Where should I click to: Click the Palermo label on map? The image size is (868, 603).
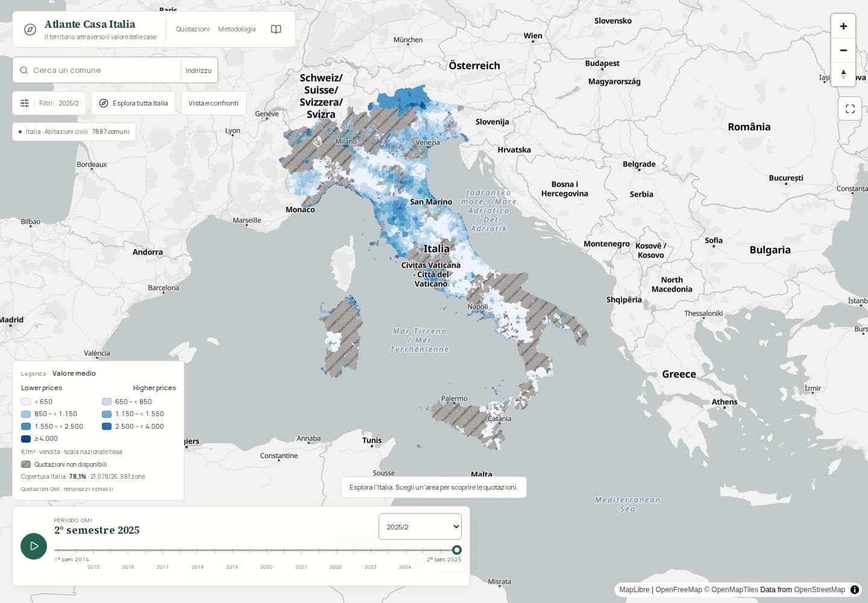click(454, 399)
